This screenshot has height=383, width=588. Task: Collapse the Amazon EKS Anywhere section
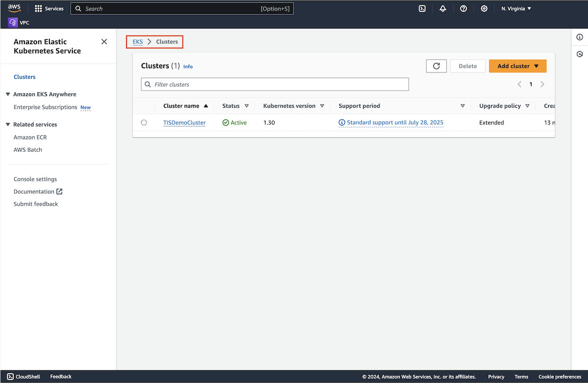(x=8, y=94)
